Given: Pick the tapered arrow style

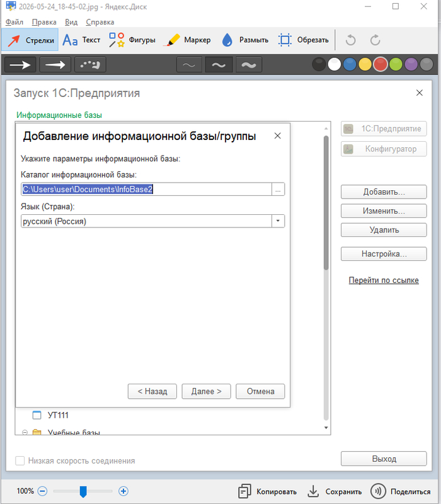Looking at the screenshot, I should (x=55, y=65).
